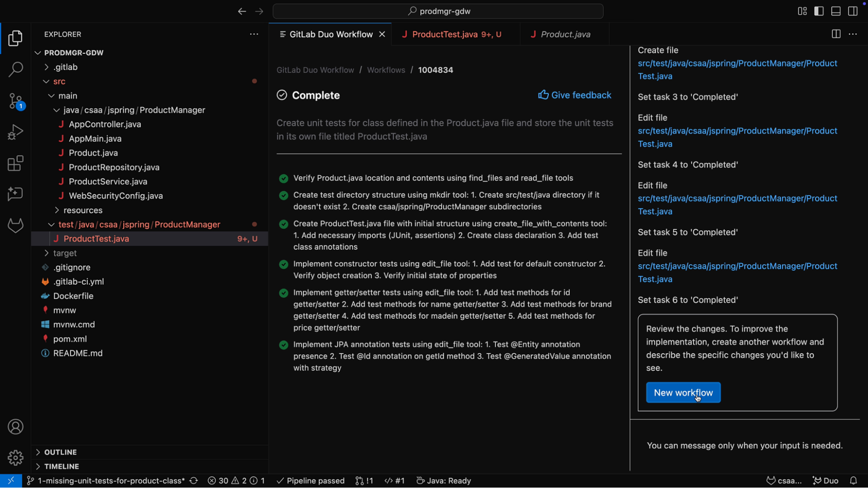Click the Give feedback link
868x488 pixels.
(574, 95)
